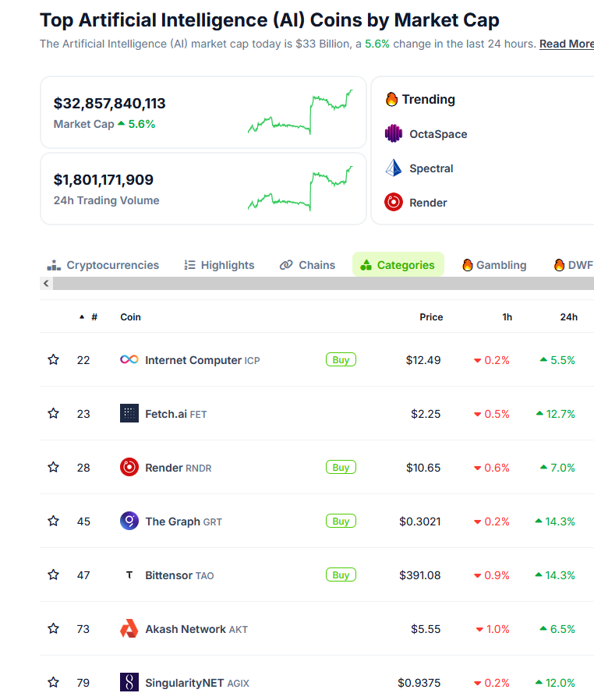Star The Graph GRT coin
This screenshot has height=700, width=594.
tap(53, 521)
